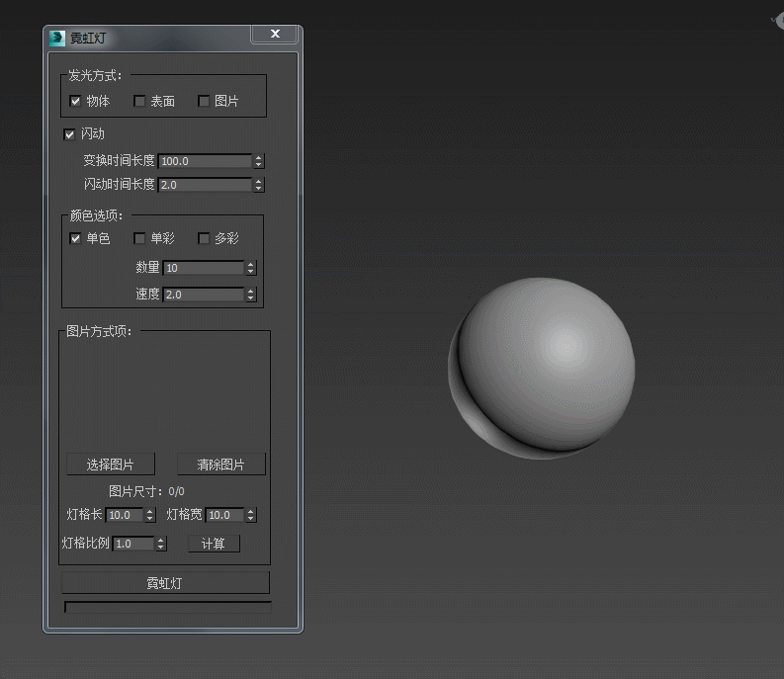Enable the 表面 emission checkbox
784x679 pixels.
[x=139, y=101]
